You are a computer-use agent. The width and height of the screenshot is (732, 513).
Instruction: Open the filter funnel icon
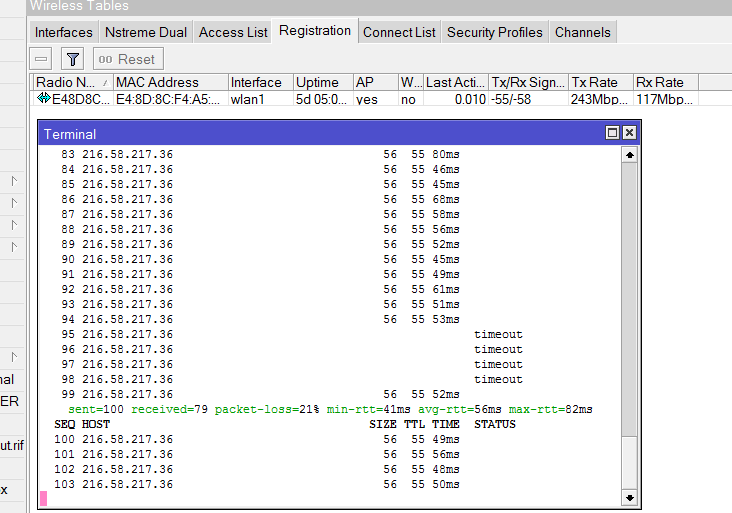72,59
